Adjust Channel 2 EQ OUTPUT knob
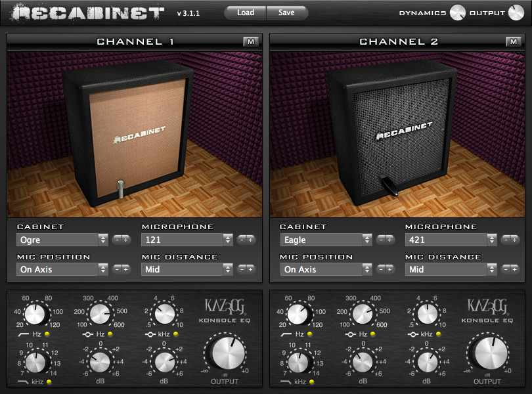 (490, 353)
